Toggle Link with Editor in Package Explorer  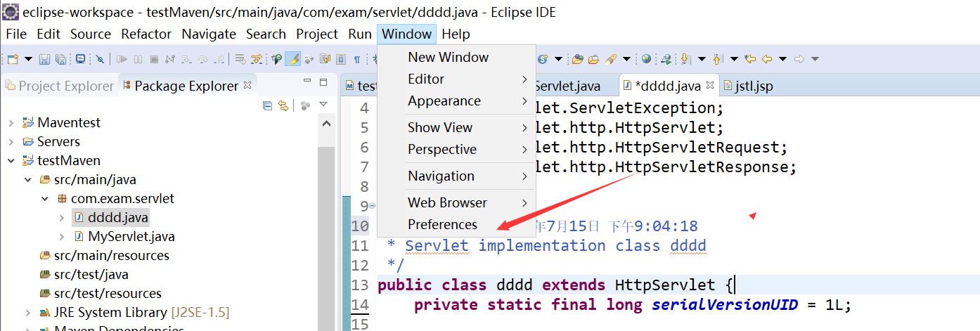(283, 105)
